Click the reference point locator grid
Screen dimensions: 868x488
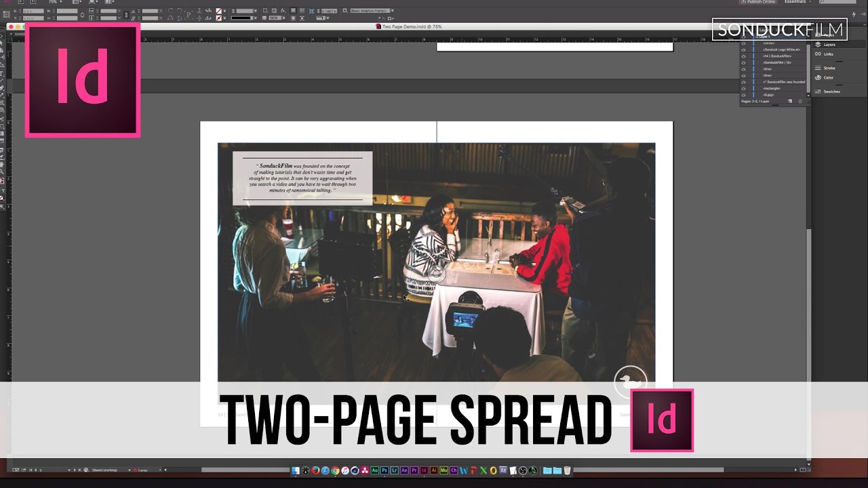pyautogui.click(x=6, y=14)
